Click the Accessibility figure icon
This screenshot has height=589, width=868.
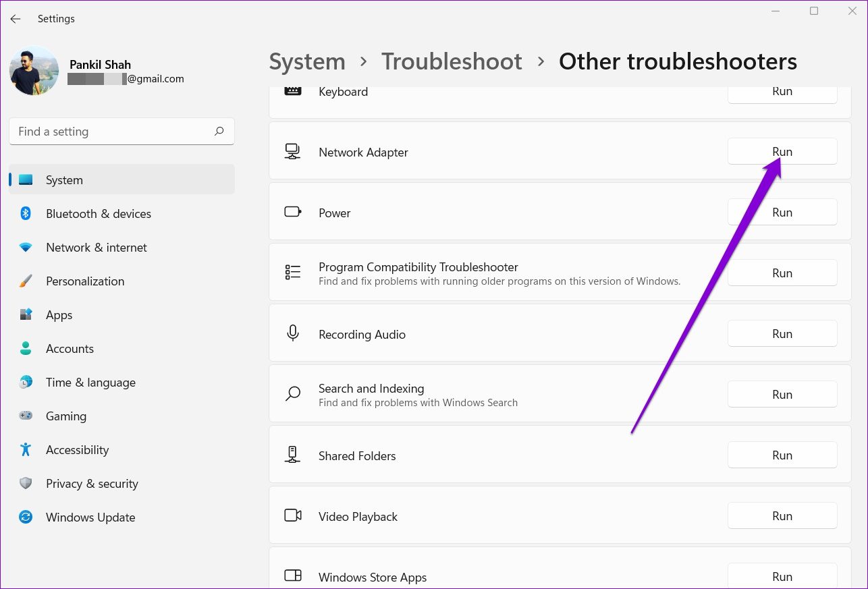point(26,450)
